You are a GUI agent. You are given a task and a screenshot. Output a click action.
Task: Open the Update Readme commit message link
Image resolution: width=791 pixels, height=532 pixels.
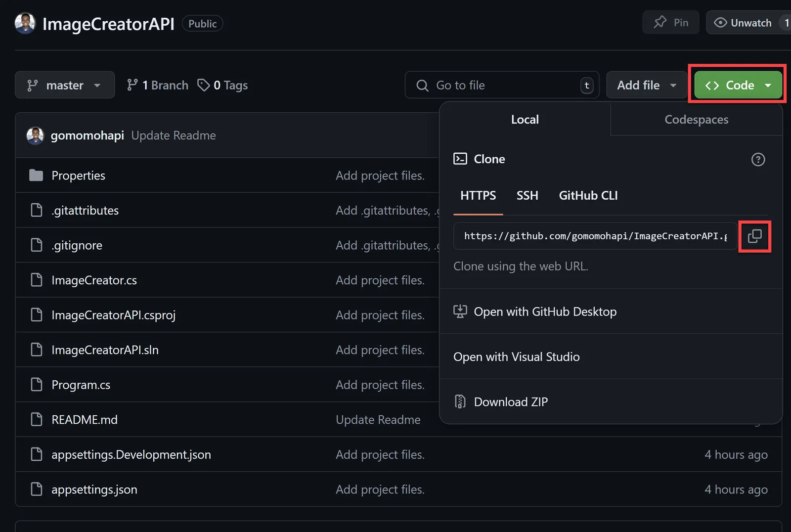point(174,135)
